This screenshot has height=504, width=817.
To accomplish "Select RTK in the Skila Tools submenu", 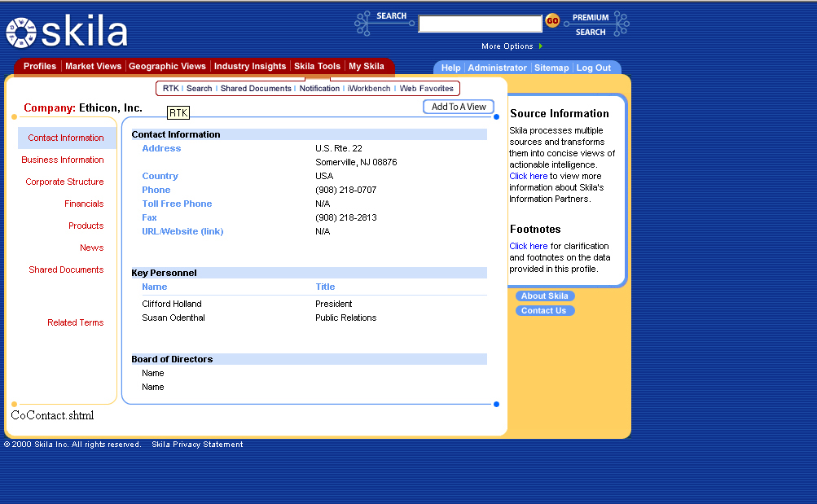I will click(x=170, y=89).
